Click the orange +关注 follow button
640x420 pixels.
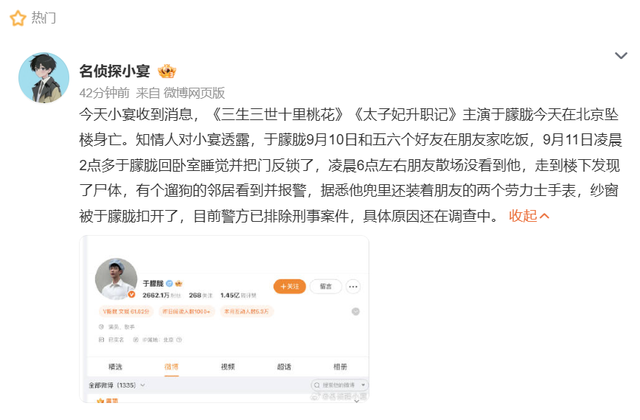pyautogui.click(x=289, y=287)
